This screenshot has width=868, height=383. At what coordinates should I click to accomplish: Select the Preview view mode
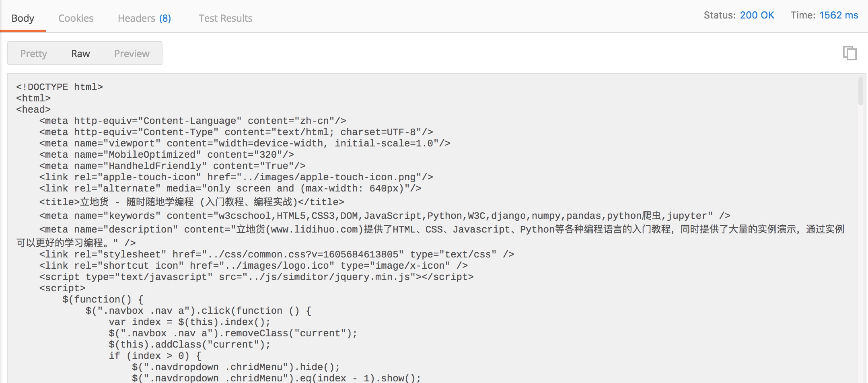pos(132,54)
